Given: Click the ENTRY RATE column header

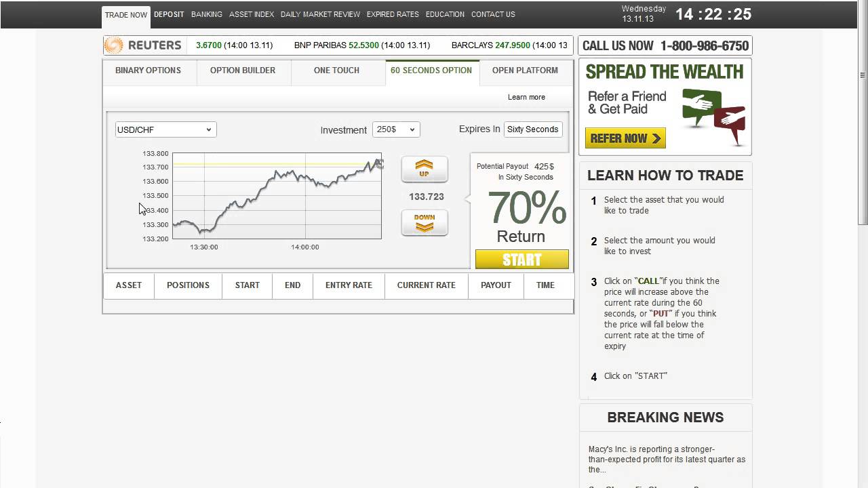Looking at the screenshot, I should tap(349, 285).
